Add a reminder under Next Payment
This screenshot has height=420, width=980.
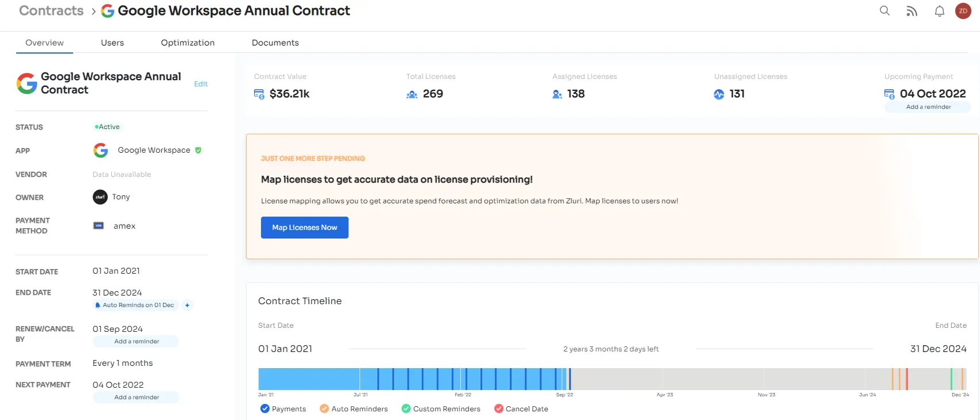click(137, 398)
